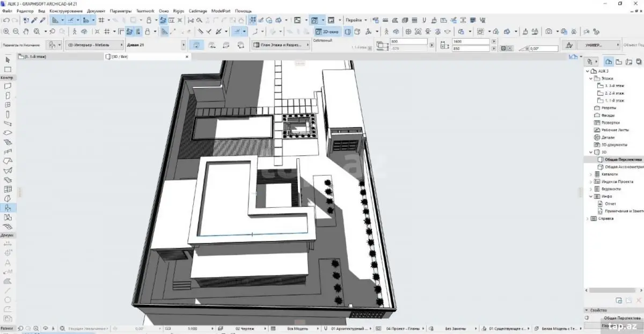Open the Интерьер - Мебель layer dropdown
The height and width of the screenshot is (334, 644).
[94, 46]
